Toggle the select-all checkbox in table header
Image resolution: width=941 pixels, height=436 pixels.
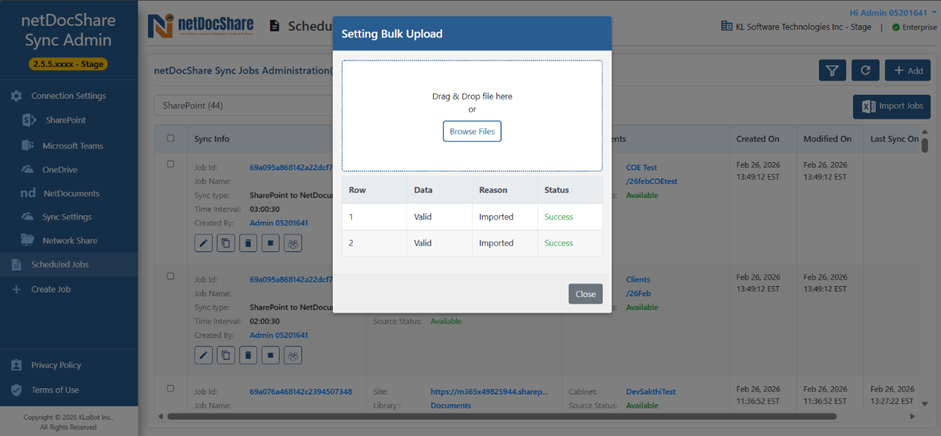point(170,138)
